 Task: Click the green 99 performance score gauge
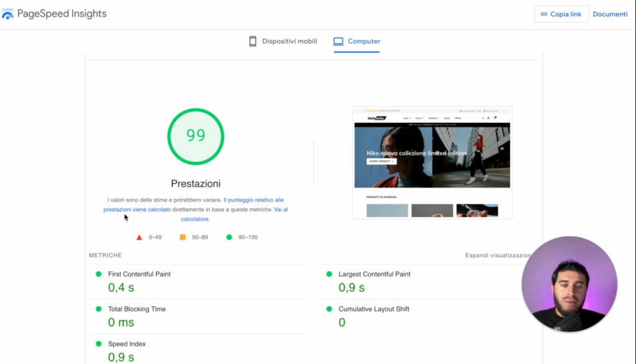(x=196, y=136)
